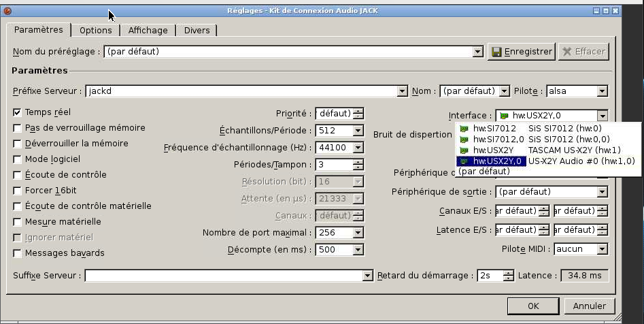Click the Effacer button
Screen dimensions: 644x324
[583, 52]
